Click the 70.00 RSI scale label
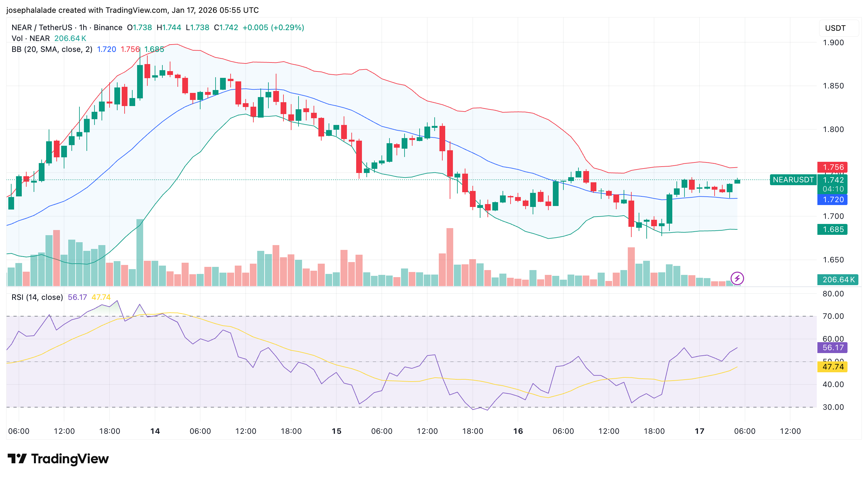This screenshot has height=478, width=868. [833, 316]
